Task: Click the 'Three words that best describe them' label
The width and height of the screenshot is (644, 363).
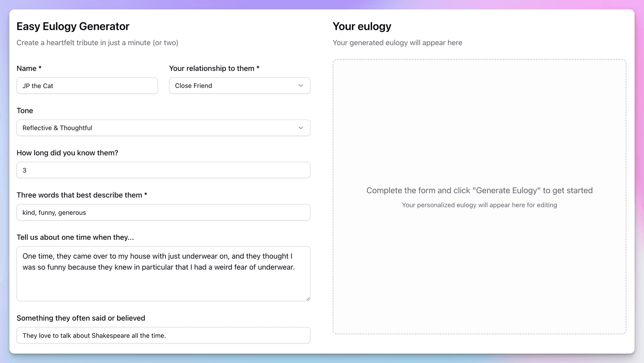Action: click(x=82, y=195)
